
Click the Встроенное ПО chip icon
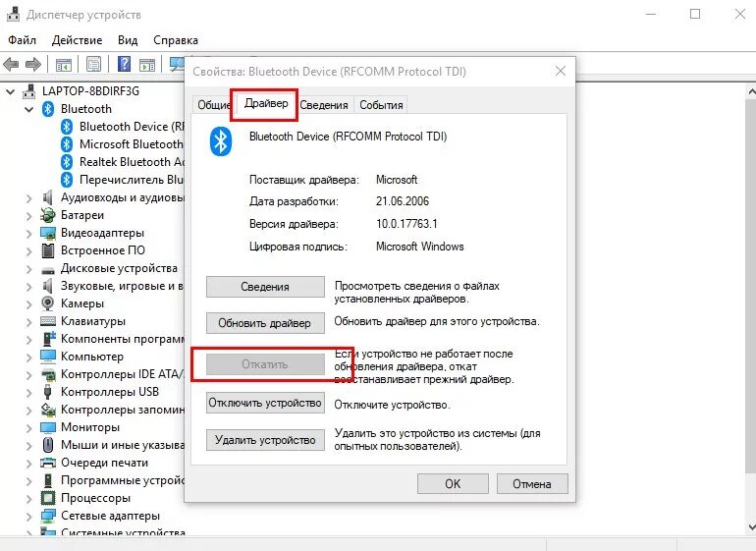(48, 250)
